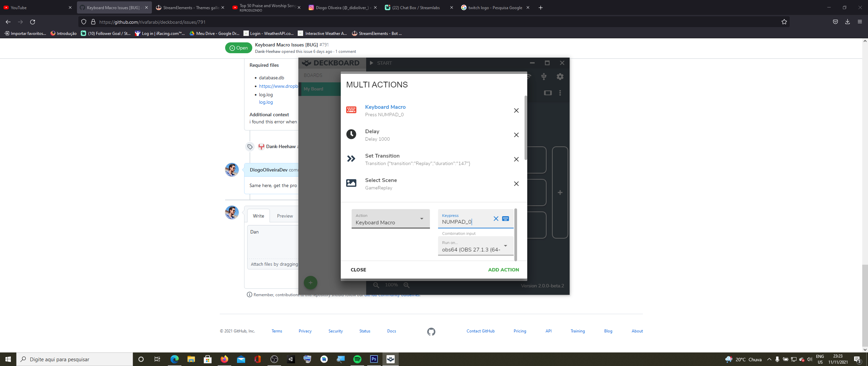
Task: Click the fullscreen display icon in Deckboard
Action: click(548, 93)
